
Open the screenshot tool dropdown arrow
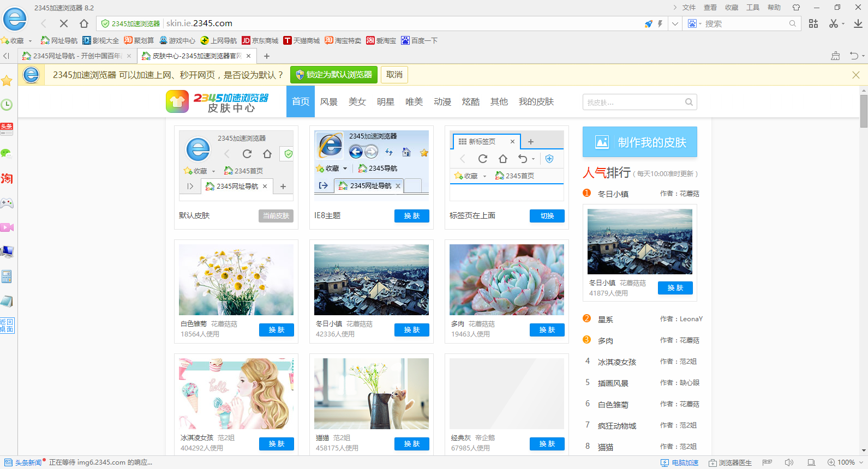(x=843, y=23)
